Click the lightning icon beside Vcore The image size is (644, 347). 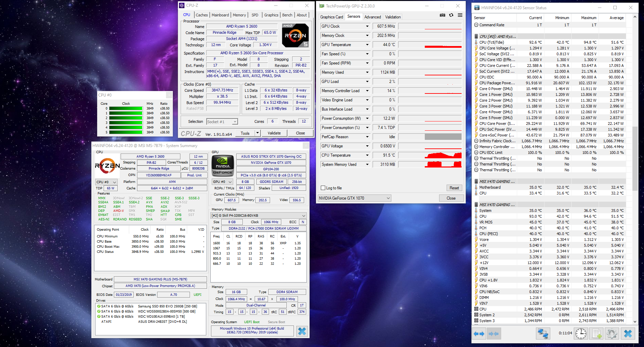click(476, 240)
